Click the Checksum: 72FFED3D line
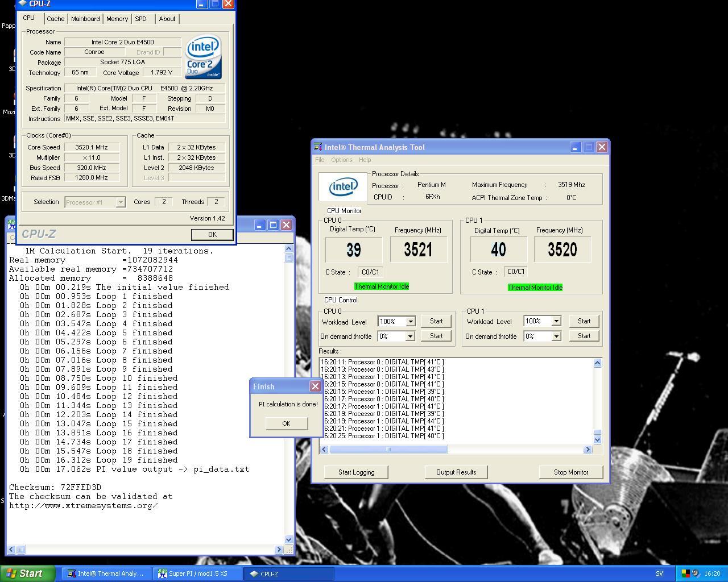 click(55, 487)
